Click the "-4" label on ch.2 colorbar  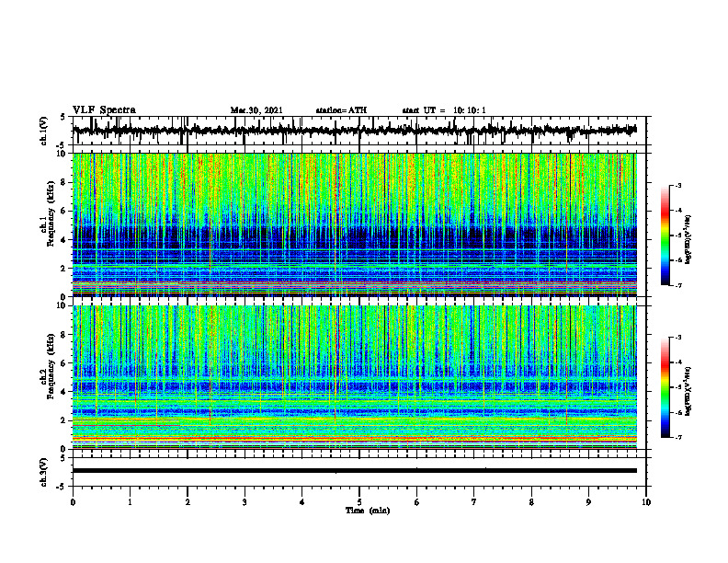[677, 362]
